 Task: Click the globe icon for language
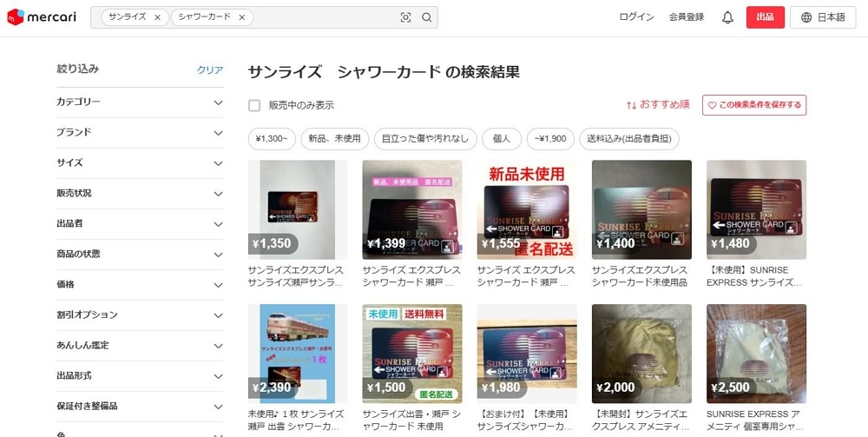pyautogui.click(x=806, y=17)
